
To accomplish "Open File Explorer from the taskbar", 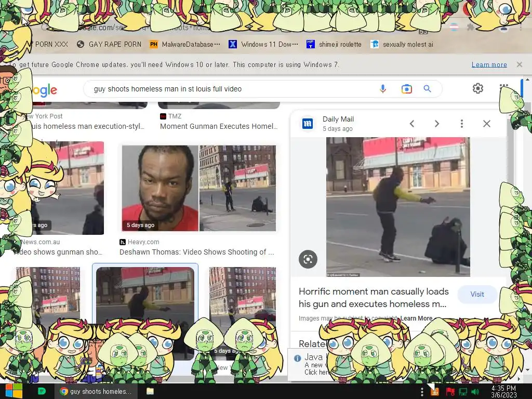I will [150, 391].
